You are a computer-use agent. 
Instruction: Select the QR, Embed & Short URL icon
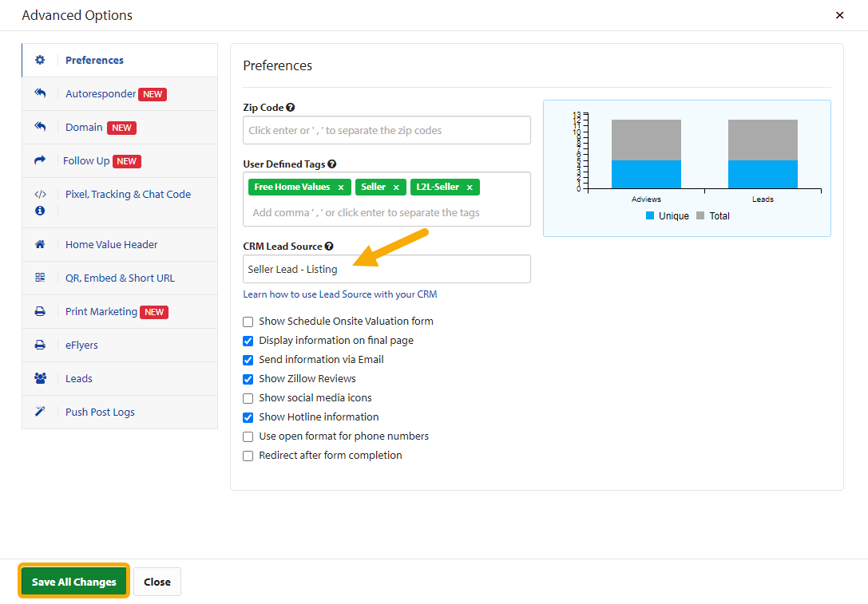coord(42,278)
